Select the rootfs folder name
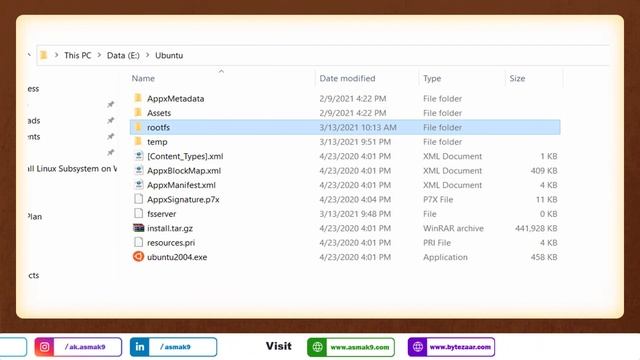 (158, 127)
